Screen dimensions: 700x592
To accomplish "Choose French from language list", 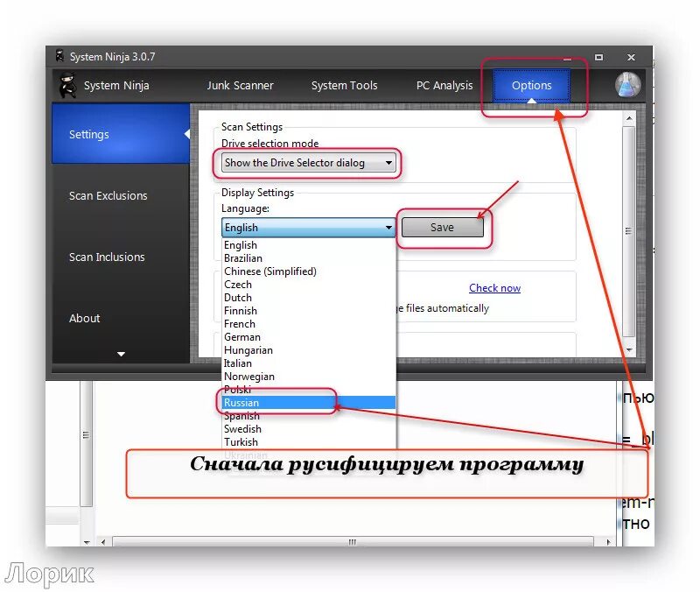I will coord(309,324).
